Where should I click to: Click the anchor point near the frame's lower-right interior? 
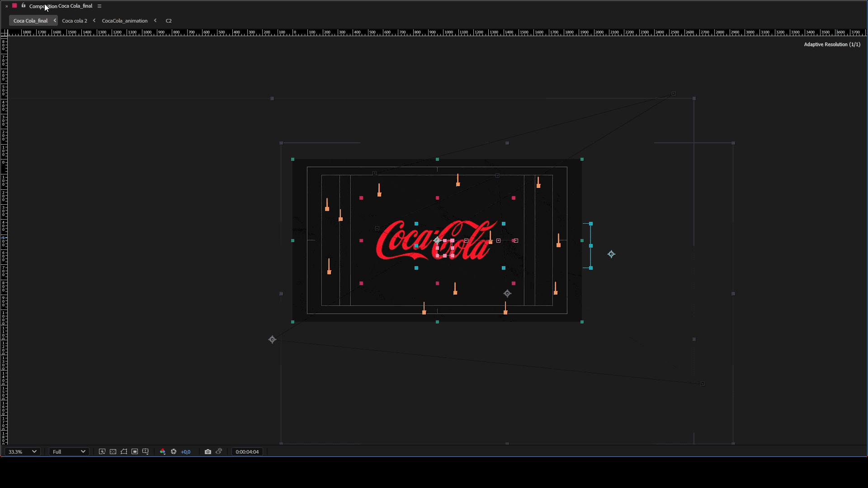pyautogui.click(x=507, y=294)
